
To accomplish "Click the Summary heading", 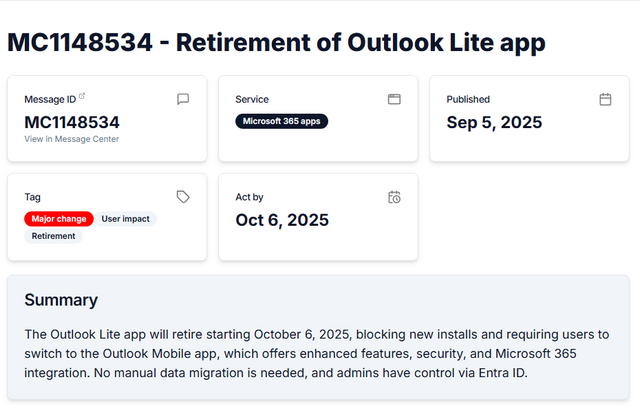I will (61, 300).
